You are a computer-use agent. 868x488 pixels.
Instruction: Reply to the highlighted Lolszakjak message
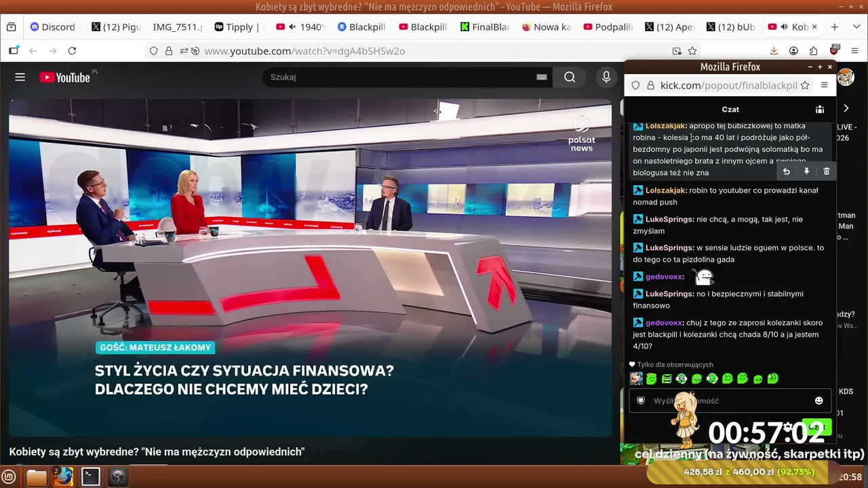[x=786, y=171]
